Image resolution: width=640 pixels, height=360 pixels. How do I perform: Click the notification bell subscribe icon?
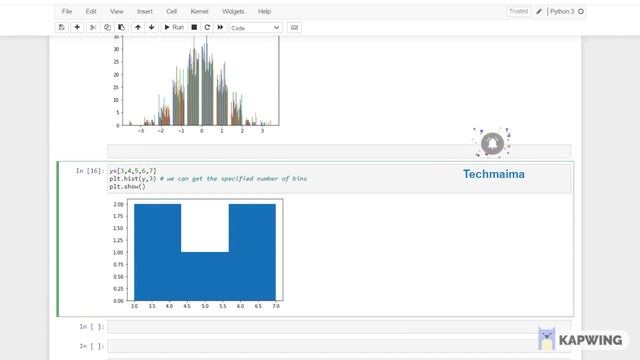coord(492,143)
